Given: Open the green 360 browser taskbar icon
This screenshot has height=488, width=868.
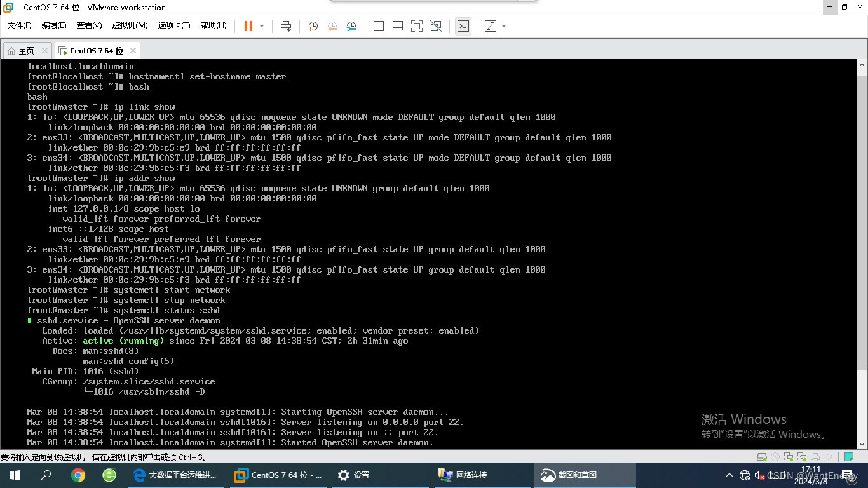Looking at the screenshot, I should click(109, 475).
